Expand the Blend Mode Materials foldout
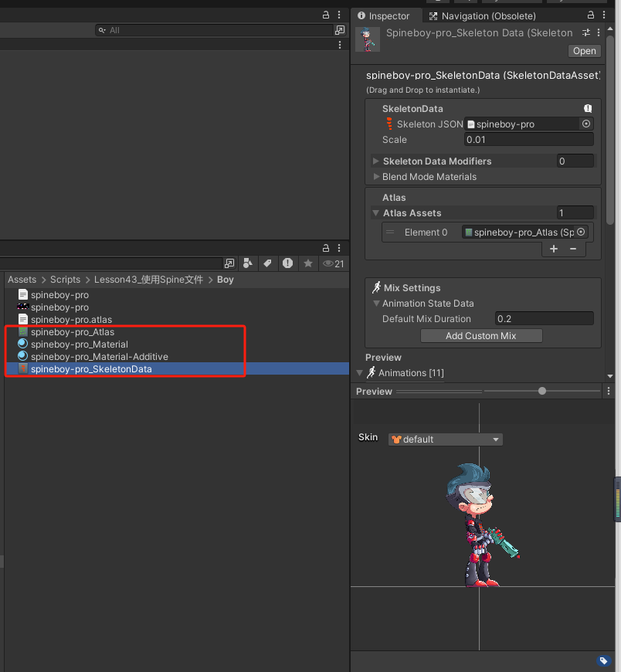621x672 pixels. [x=376, y=177]
